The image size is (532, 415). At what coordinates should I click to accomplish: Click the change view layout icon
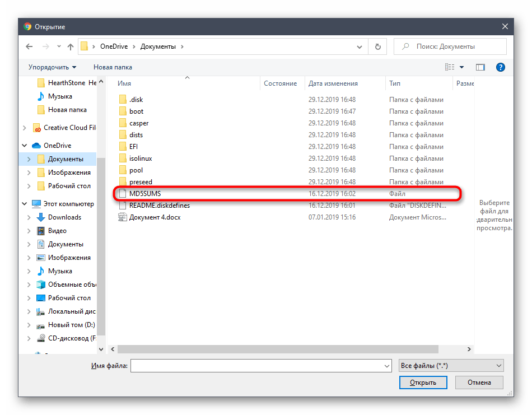(x=450, y=67)
